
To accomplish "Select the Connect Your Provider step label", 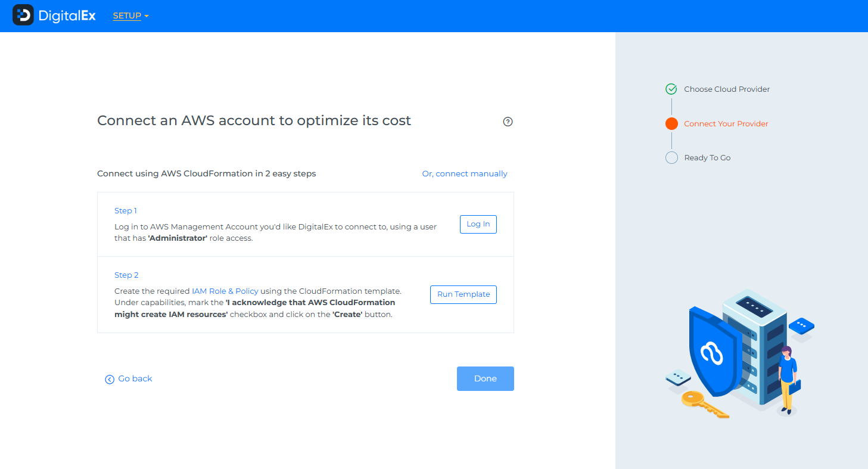I will tap(726, 124).
